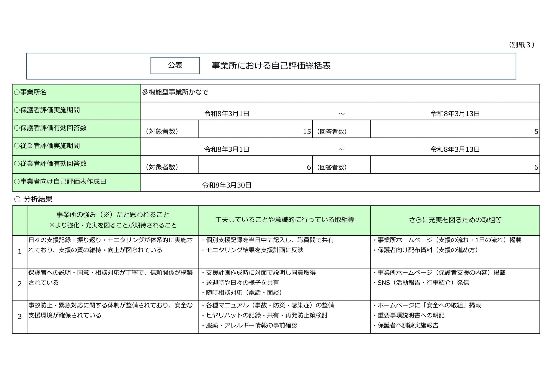555x392 pixels.
Task: Click the guardian evaluation end date 令和8年3月13日
Action: pyautogui.click(x=455, y=114)
